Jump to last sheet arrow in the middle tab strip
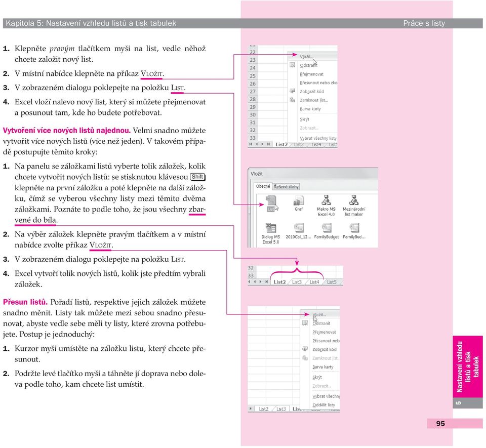 click(x=267, y=281)
